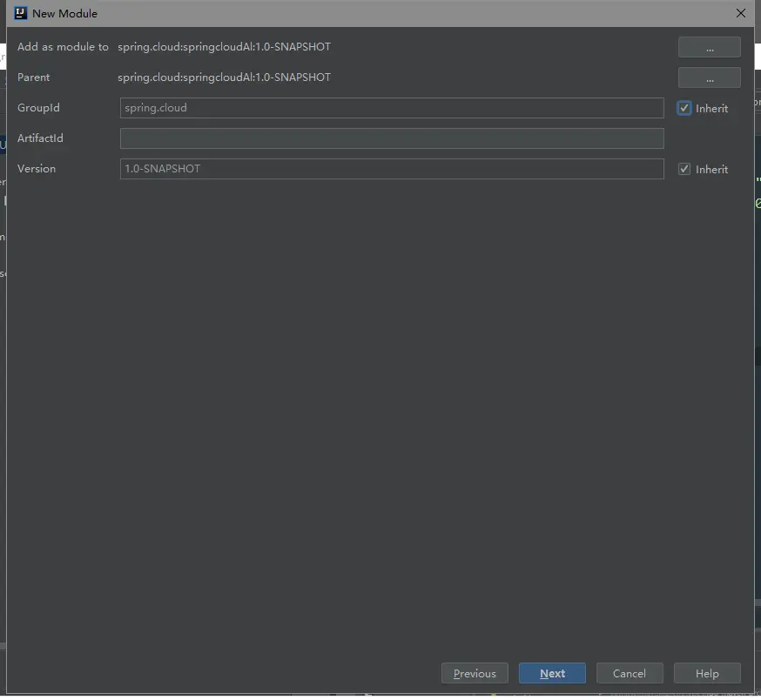Image resolution: width=761 pixels, height=700 pixels.
Task: Go back with the Previous button
Action: click(x=475, y=673)
